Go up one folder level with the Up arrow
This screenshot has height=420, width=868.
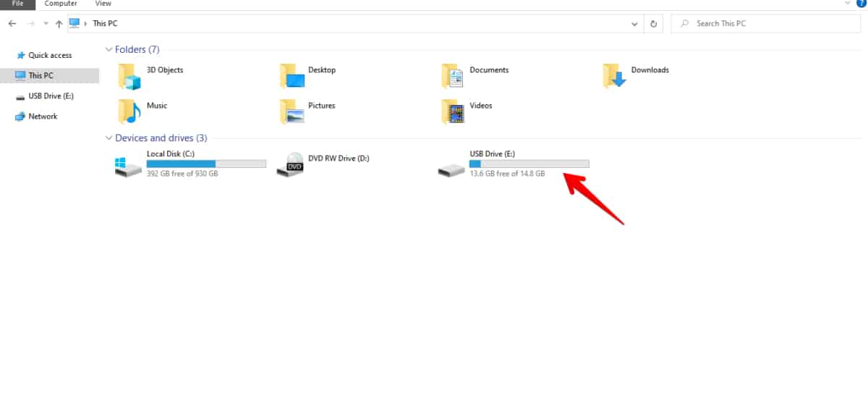pyautogui.click(x=59, y=23)
